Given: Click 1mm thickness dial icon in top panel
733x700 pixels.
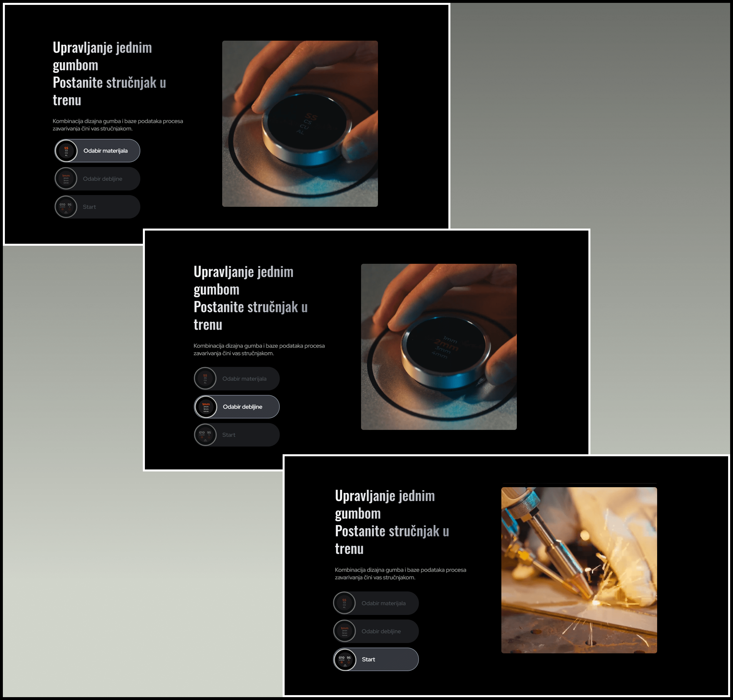Looking at the screenshot, I should [x=66, y=179].
